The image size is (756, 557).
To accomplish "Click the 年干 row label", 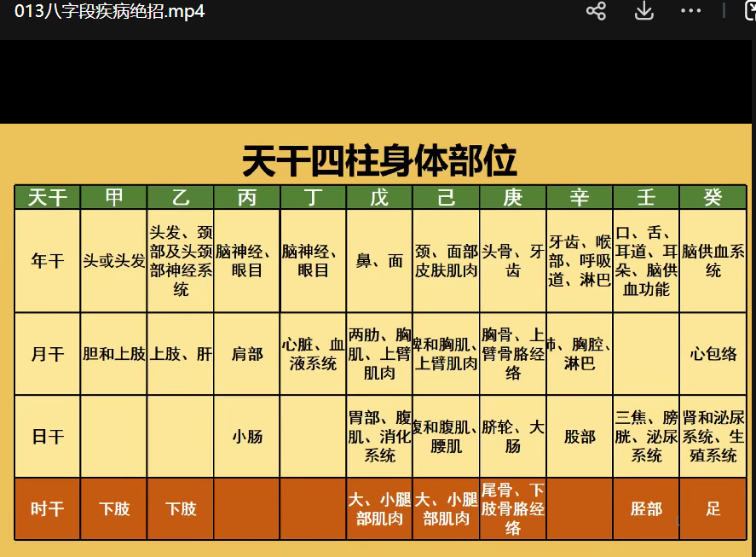I will point(48,261).
